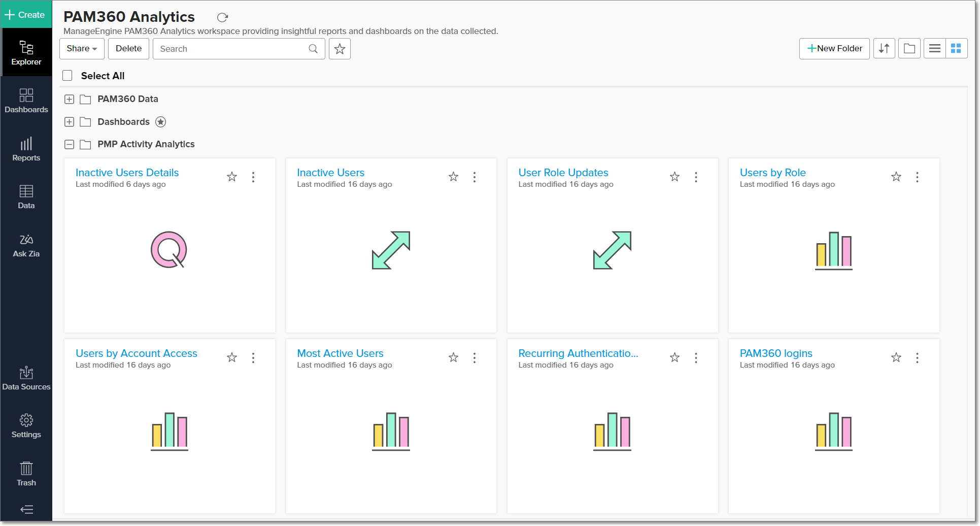Mark Inactive Users Details as favorite
980x526 pixels.
[x=232, y=177]
